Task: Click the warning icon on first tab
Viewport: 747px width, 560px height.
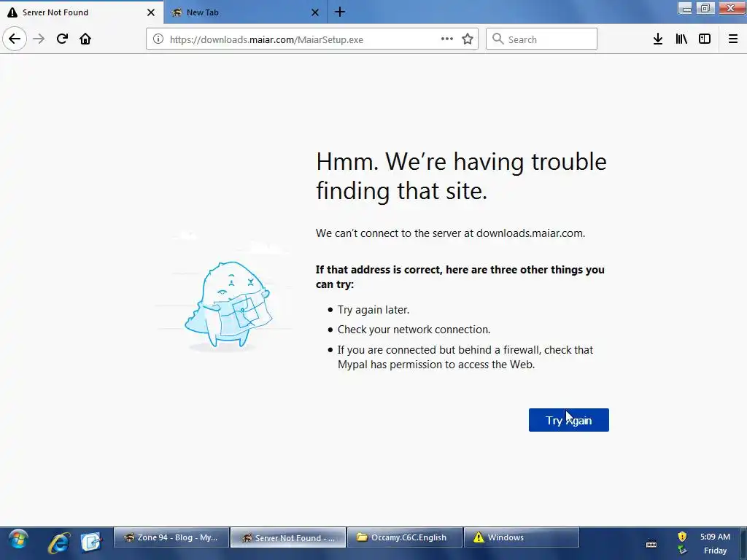Action: click(12, 12)
